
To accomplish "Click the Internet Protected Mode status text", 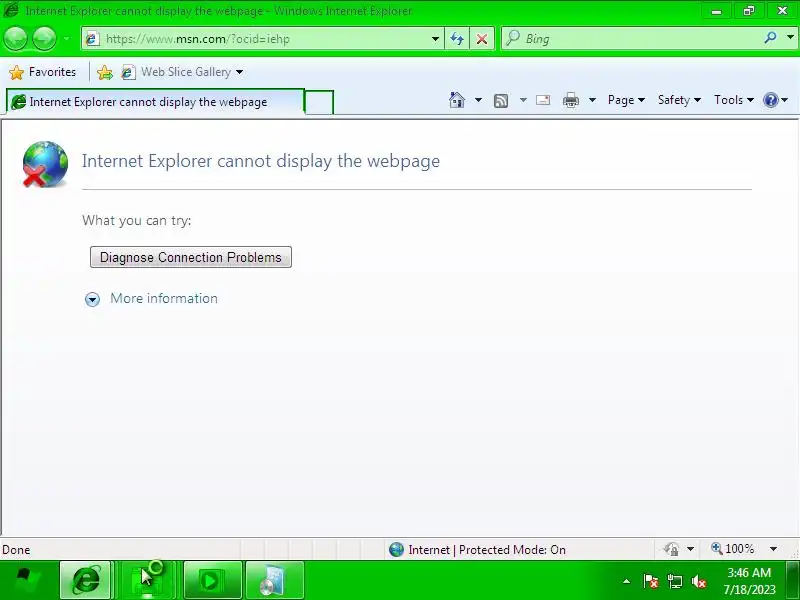I will [487, 549].
